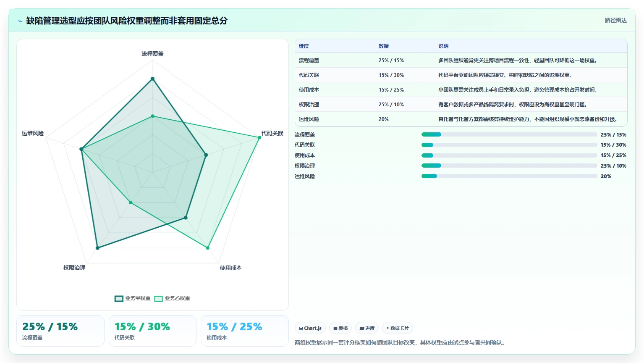Click the 权限治理 progress bar

(509, 166)
